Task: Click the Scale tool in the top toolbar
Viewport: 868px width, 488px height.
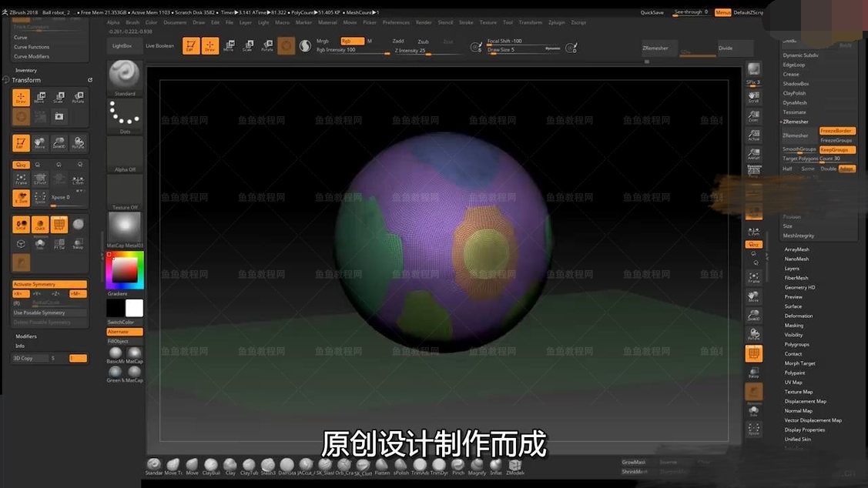Action: 247,46
